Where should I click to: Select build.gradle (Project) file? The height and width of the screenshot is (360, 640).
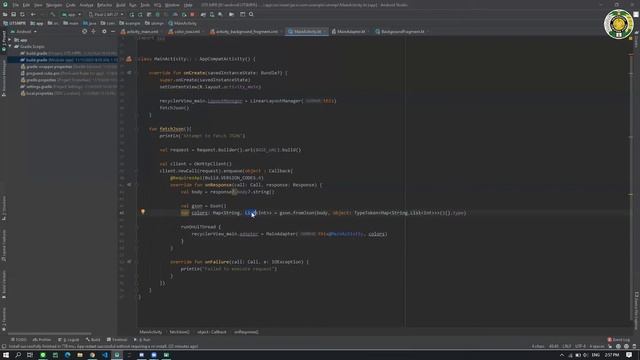69,53
